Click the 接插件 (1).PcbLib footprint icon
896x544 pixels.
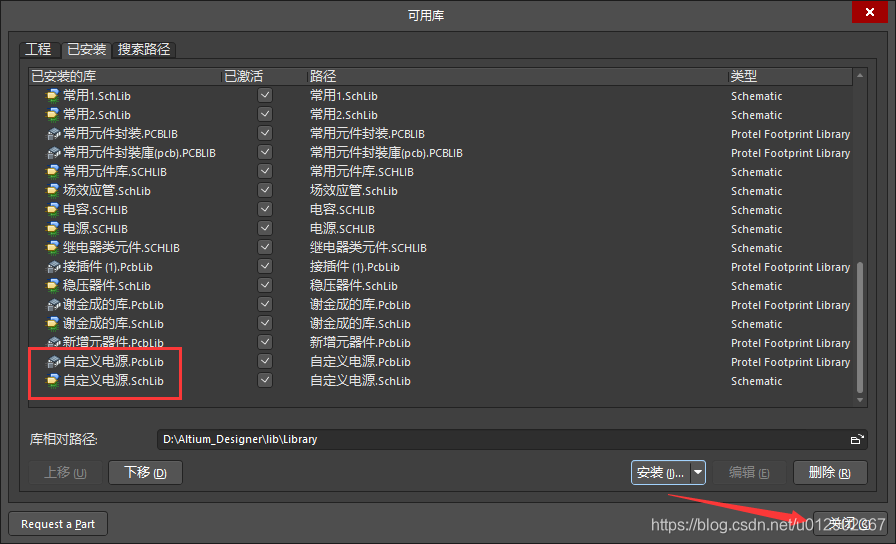pyautogui.click(x=53, y=267)
